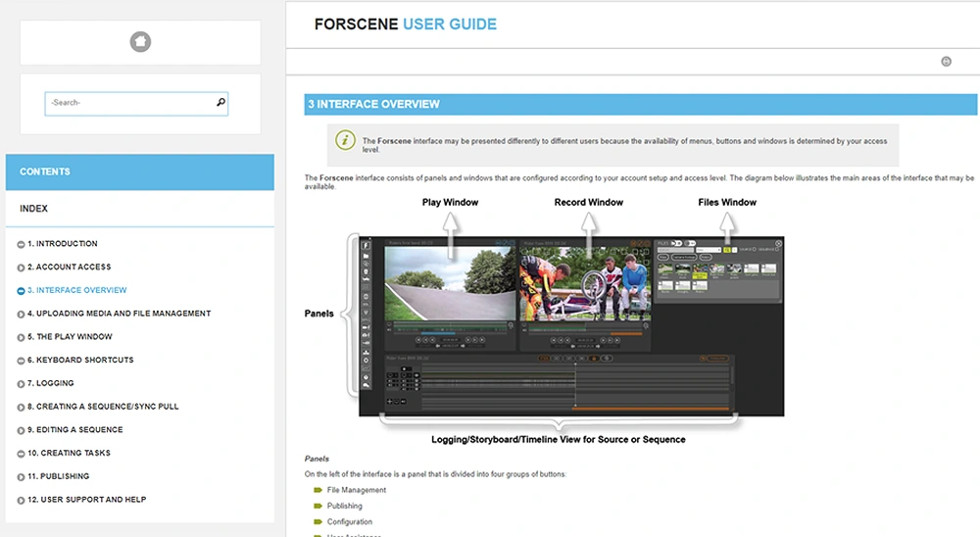Expand 9. Editing a Sequence chapter

click(22, 430)
